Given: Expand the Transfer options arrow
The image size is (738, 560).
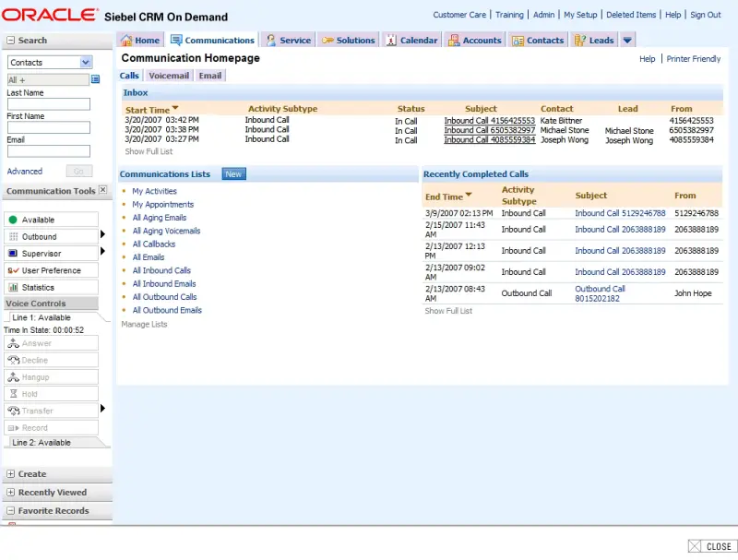Looking at the screenshot, I should coord(103,408).
